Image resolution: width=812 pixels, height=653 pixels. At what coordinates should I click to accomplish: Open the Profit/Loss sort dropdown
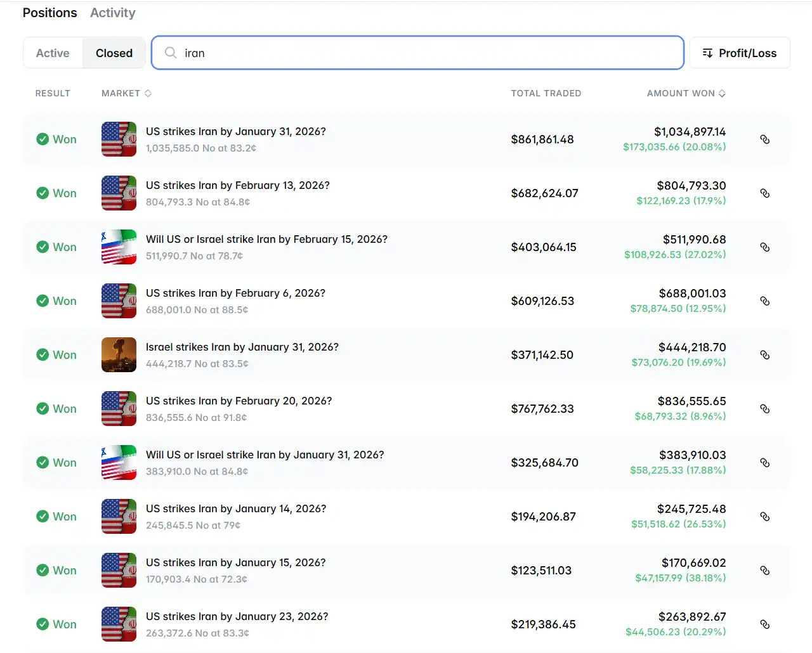pos(739,53)
